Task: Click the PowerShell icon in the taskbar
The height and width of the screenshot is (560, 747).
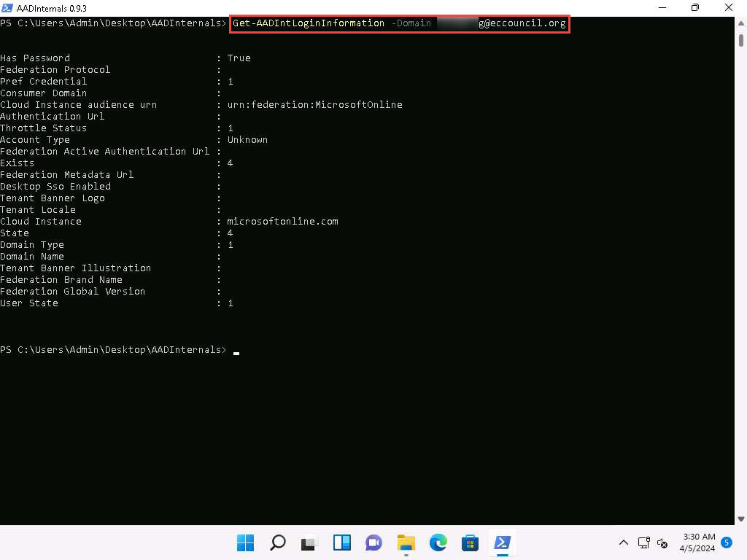Action: tap(502, 542)
